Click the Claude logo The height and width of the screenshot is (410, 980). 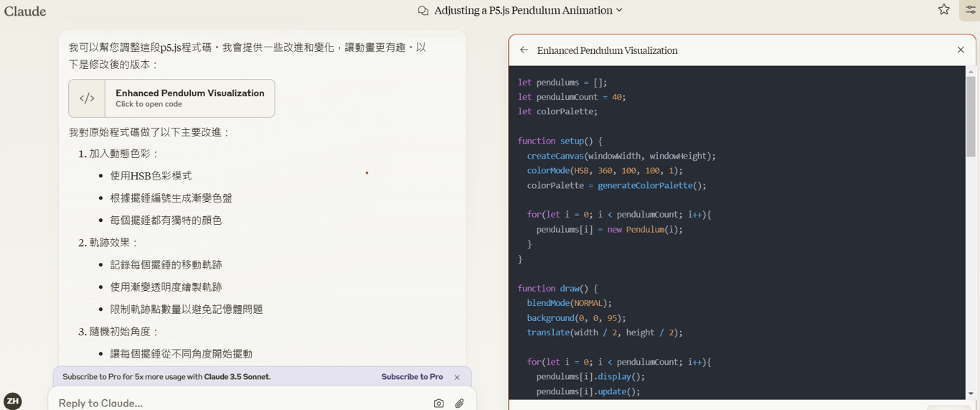[x=25, y=11]
